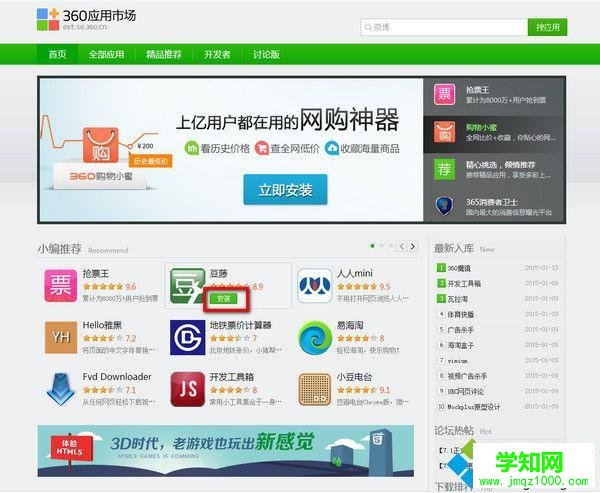Open vimium in newest list

pyautogui.click(x=458, y=361)
